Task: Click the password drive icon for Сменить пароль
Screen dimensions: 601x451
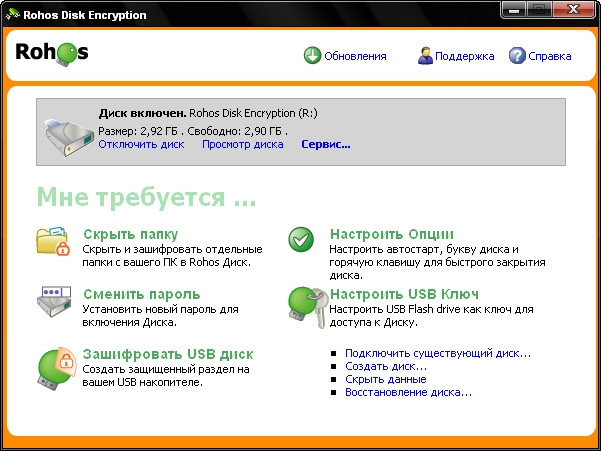Action: [54, 301]
